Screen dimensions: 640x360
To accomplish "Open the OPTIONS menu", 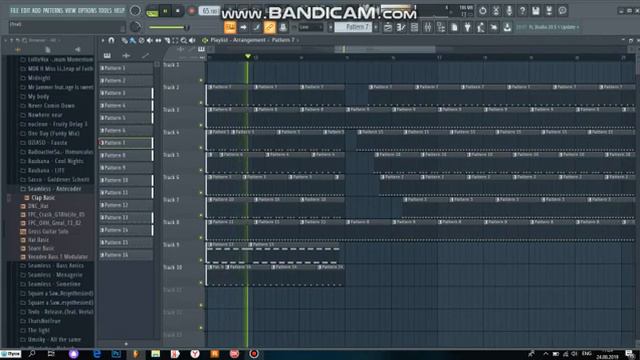I will [x=88, y=10].
